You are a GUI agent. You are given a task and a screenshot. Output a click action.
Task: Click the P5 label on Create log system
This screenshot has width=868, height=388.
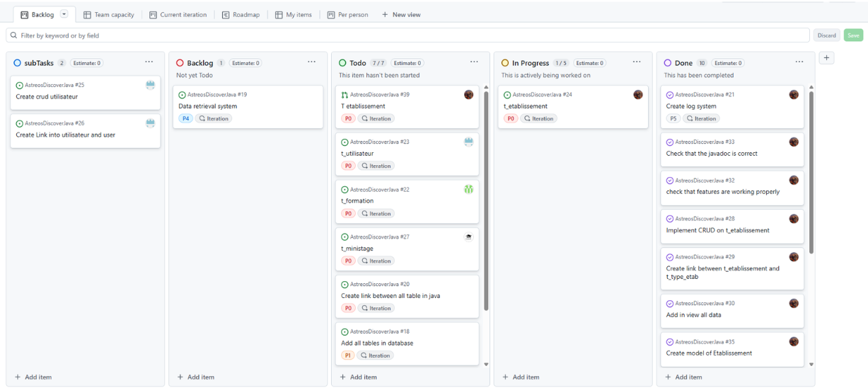click(673, 118)
